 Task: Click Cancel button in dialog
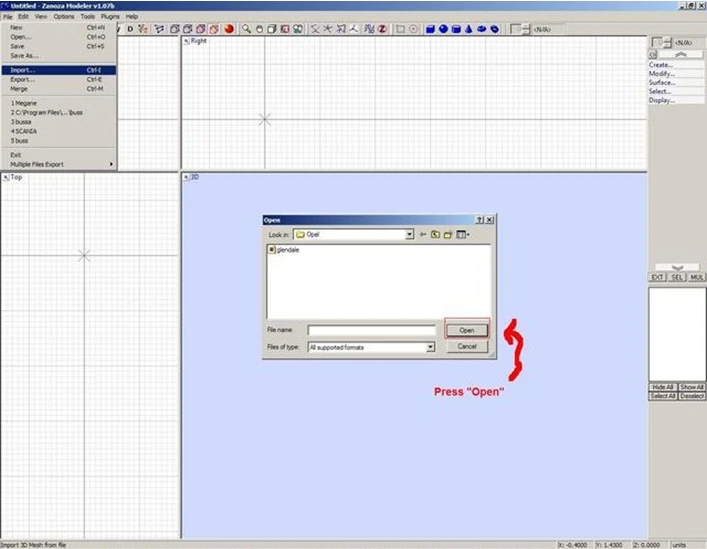click(x=467, y=347)
